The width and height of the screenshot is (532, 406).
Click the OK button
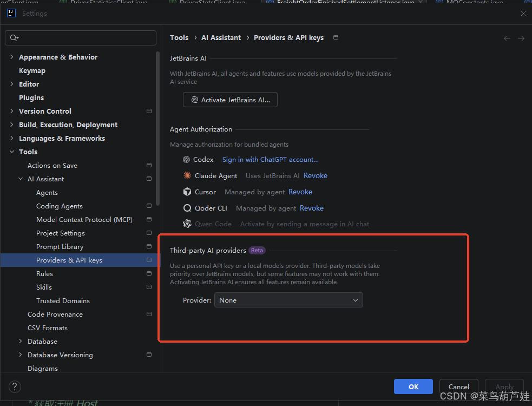click(413, 387)
